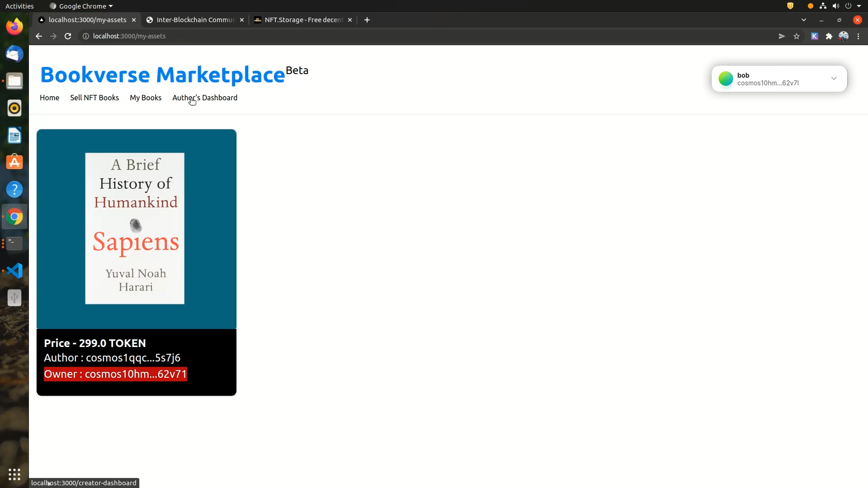Open the Chrome extensions puzzle icon

click(829, 36)
